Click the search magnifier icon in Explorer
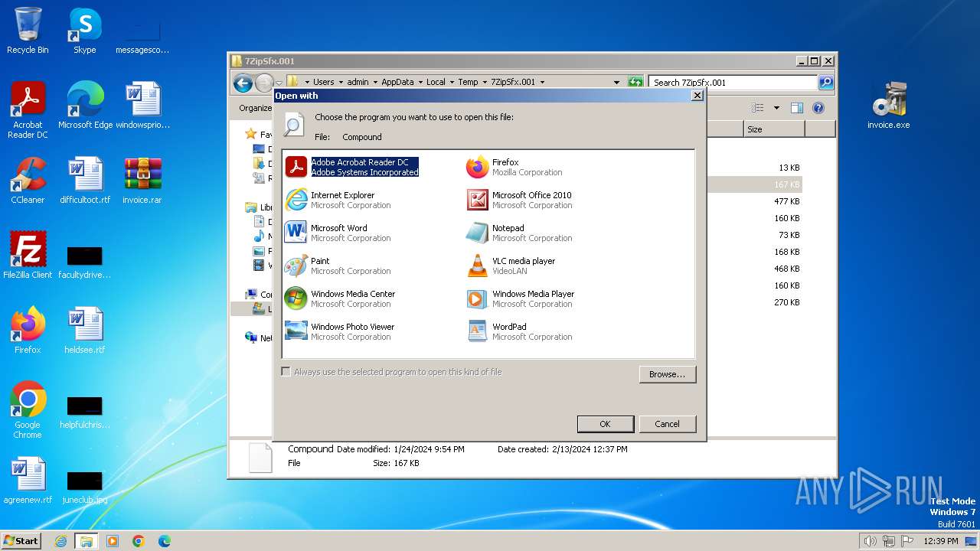The image size is (980, 551). [x=826, y=82]
